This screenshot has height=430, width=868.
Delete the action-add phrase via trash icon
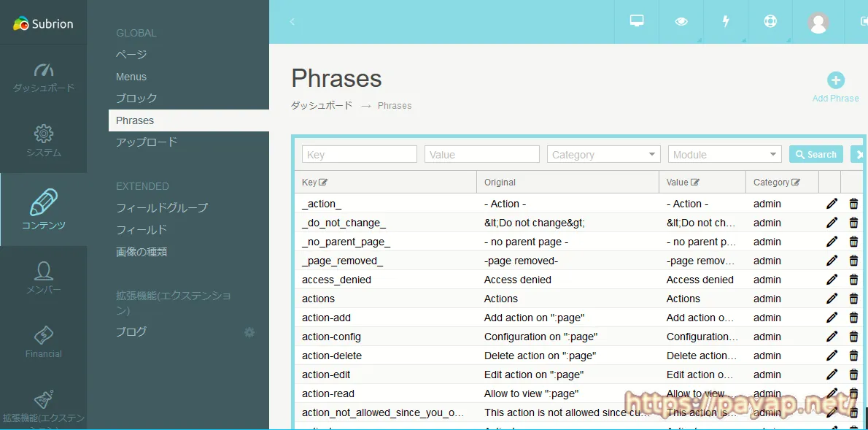click(853, 318)
